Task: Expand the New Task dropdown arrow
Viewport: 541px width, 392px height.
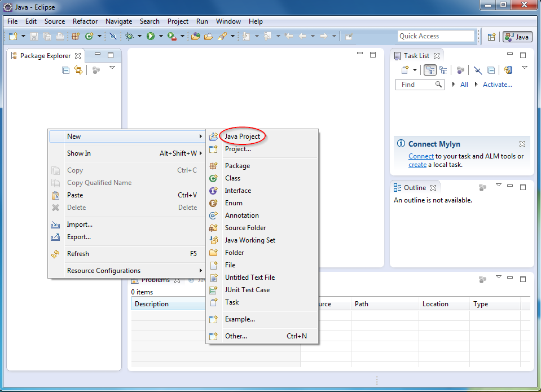Action: click(x=415, y=70)
